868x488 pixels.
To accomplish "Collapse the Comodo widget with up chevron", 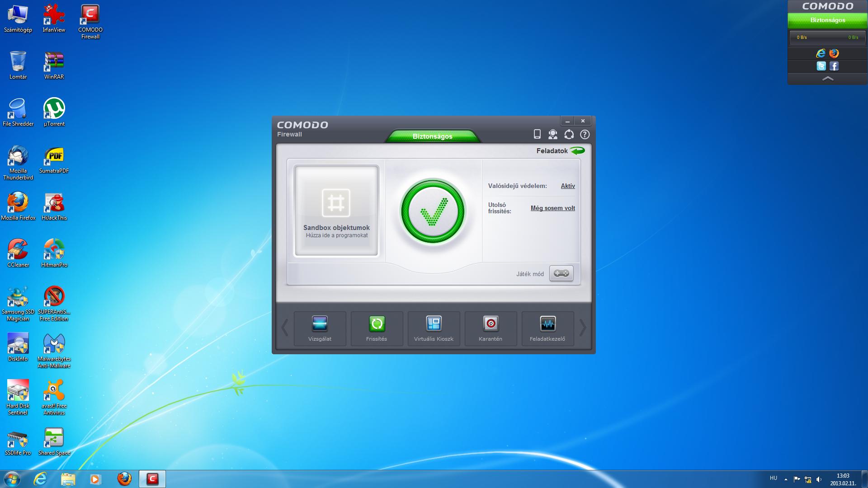I will point(828,79).
